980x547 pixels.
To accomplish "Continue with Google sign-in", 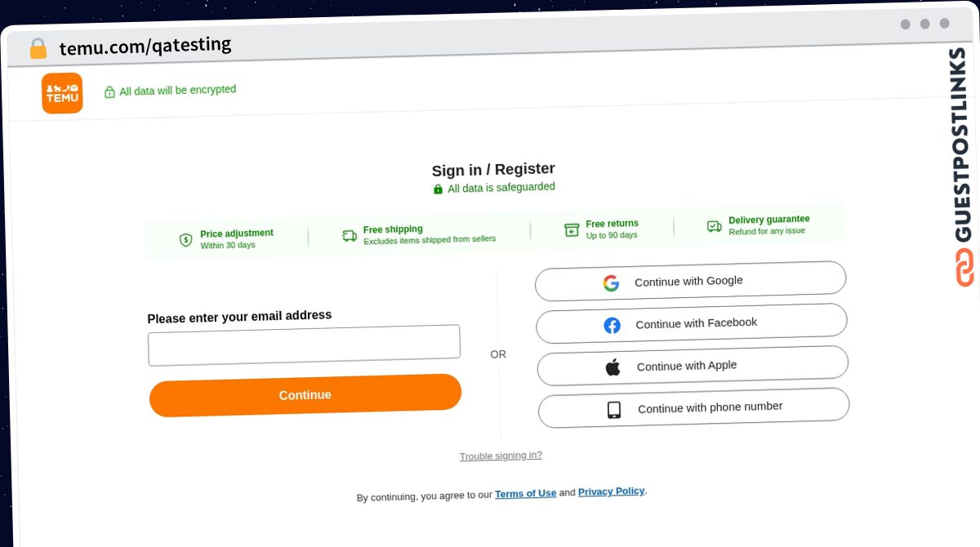I will 690,282.
